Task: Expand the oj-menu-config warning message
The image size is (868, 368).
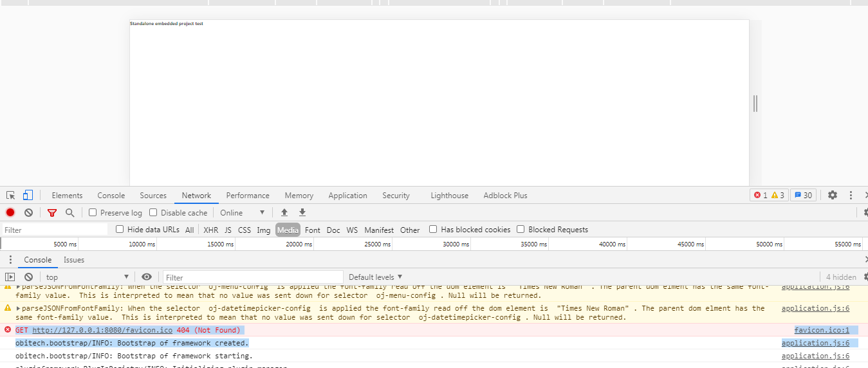Action: click(19, 287)
